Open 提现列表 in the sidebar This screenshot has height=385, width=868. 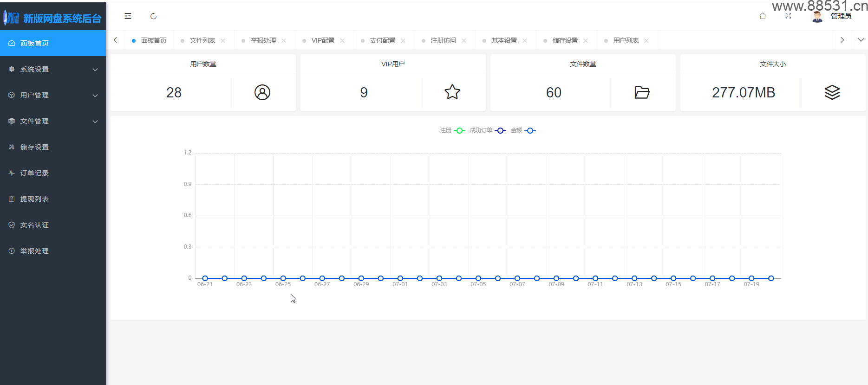(53, 199)
